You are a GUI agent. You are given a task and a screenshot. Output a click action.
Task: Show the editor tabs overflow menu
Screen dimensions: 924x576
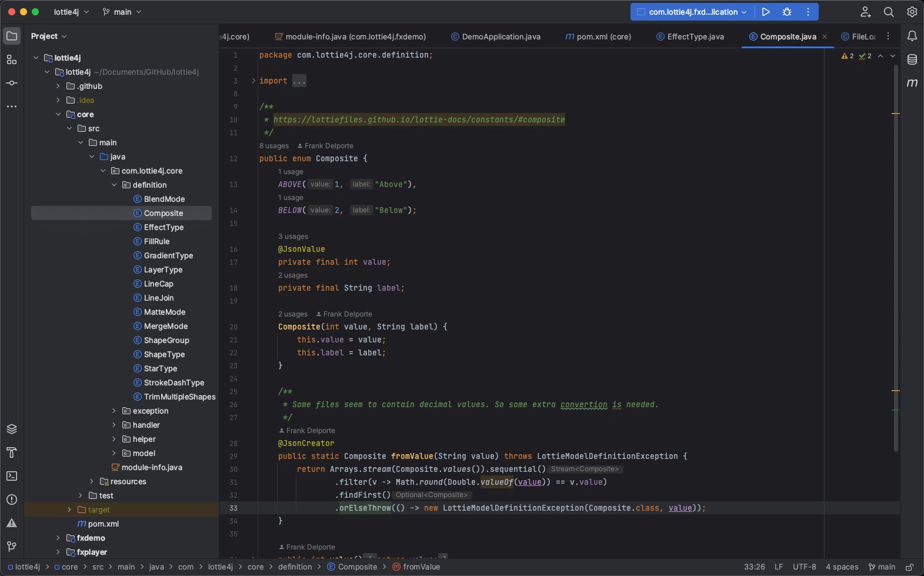888,36
